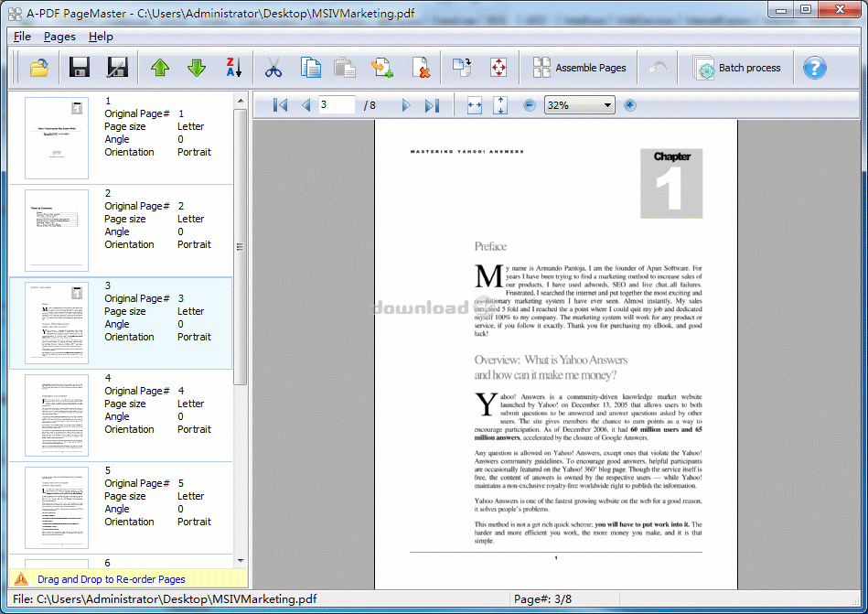
Task: Save the document using the floppy icon
Action: [x=80, y=68]
